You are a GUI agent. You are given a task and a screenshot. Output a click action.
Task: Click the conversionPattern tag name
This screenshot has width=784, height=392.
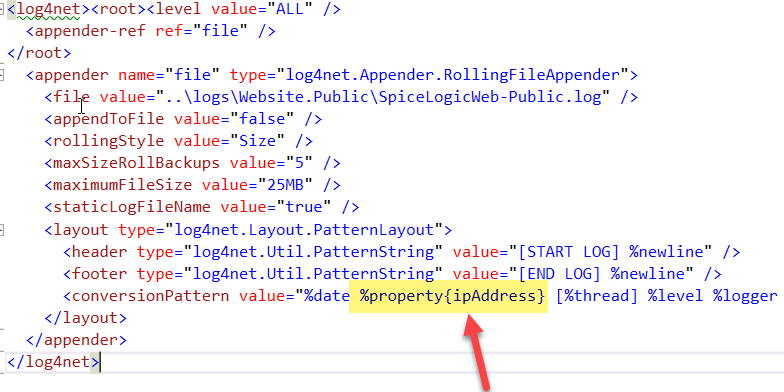[x=150, y=296]
